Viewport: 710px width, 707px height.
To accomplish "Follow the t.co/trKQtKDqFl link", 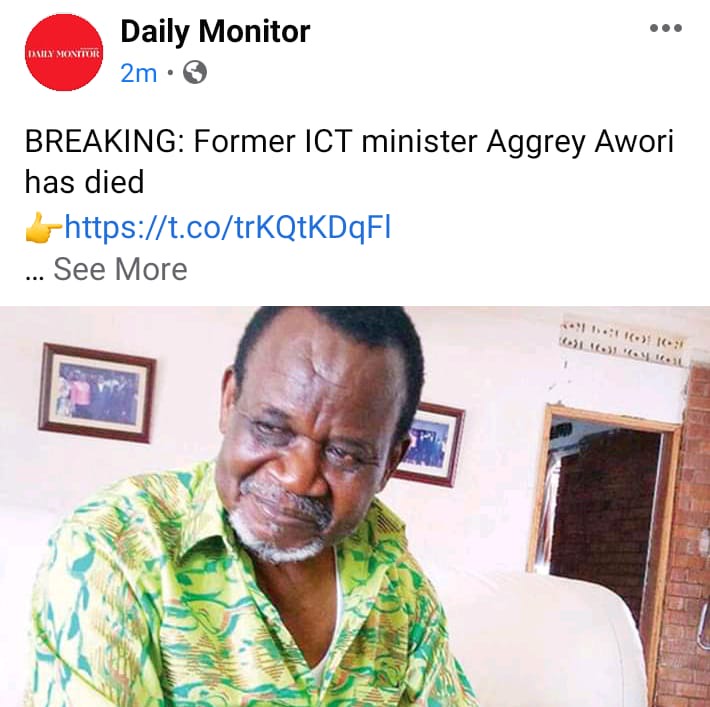I will (228, 226).
